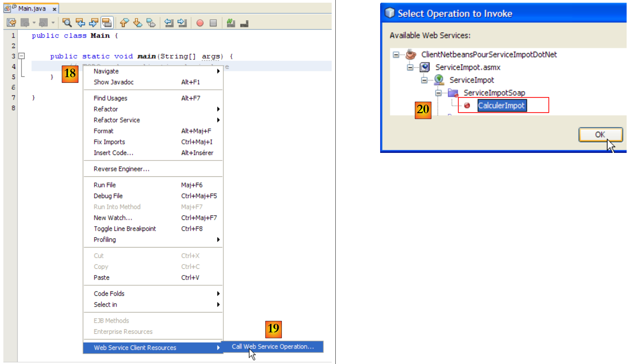The image size is (630, 364).
Task: Click the Last Edit location icon
Action: point(11,23)
